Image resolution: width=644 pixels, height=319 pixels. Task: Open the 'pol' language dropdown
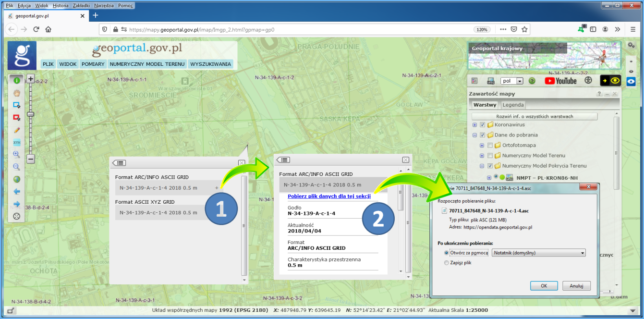pos(511,81)
